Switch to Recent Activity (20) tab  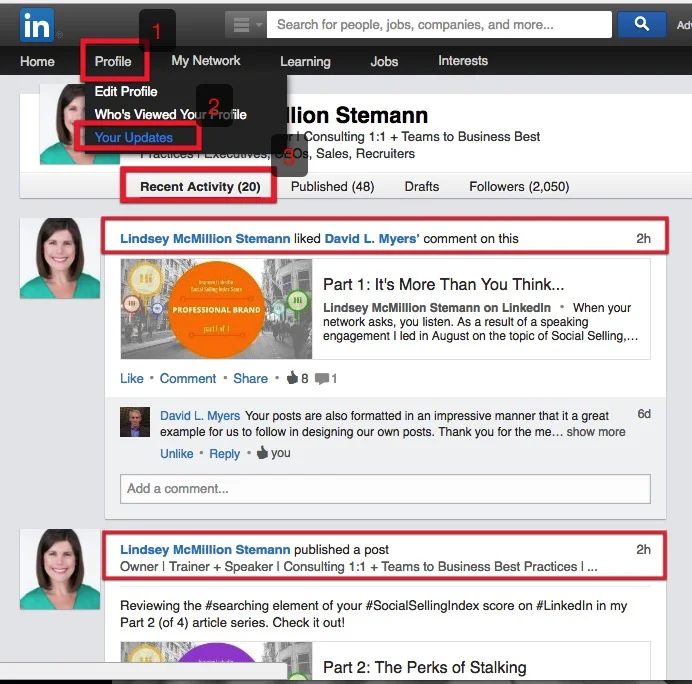(200, 187)
